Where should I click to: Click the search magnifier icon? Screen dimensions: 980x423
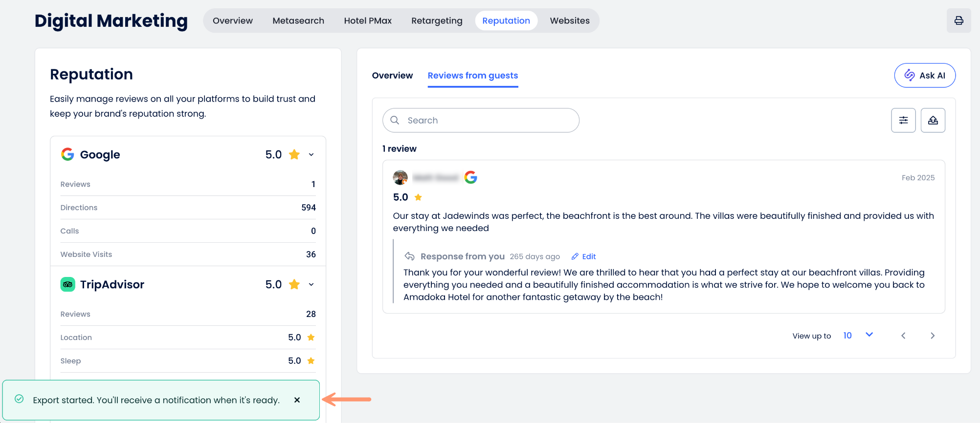395,120
